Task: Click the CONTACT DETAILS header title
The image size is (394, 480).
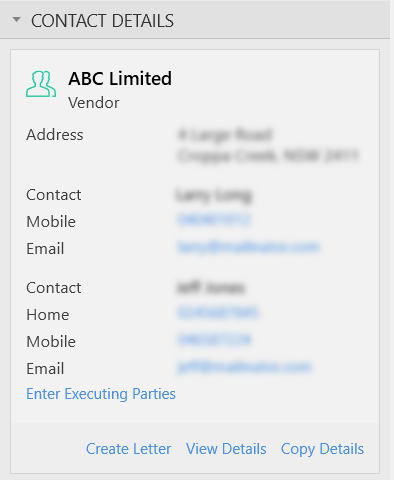Action: [x=102, y=21]
